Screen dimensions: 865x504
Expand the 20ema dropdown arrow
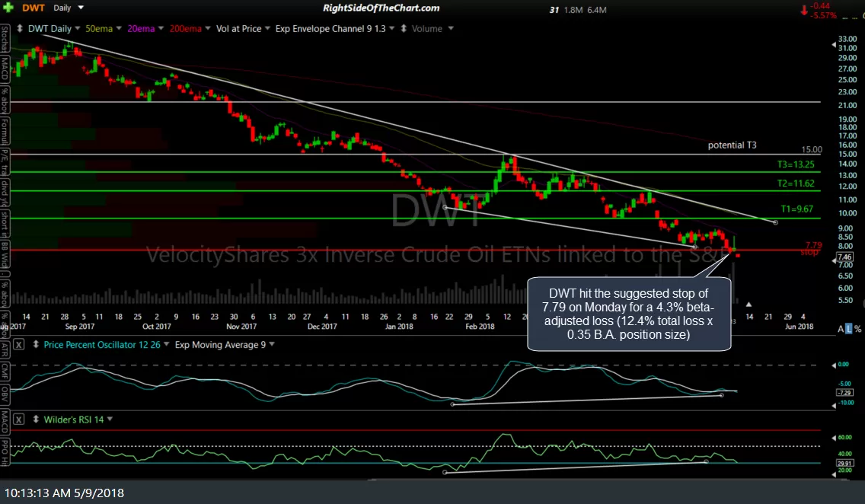161,29
